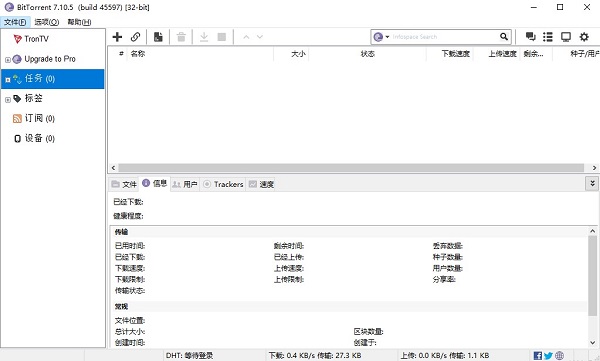Screen dimensions: 600x361
Task: Select 订阅 (0) feeds item
Action: click(x=40, y=118)
